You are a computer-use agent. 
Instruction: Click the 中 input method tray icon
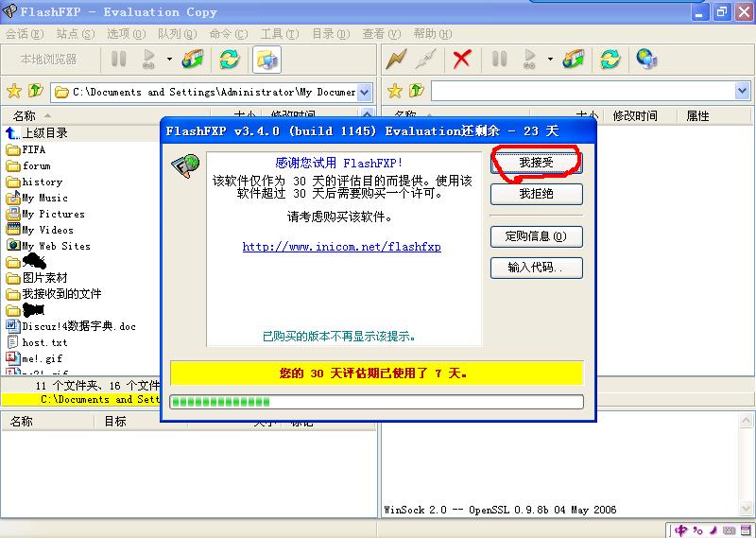[x=681, y=530]
